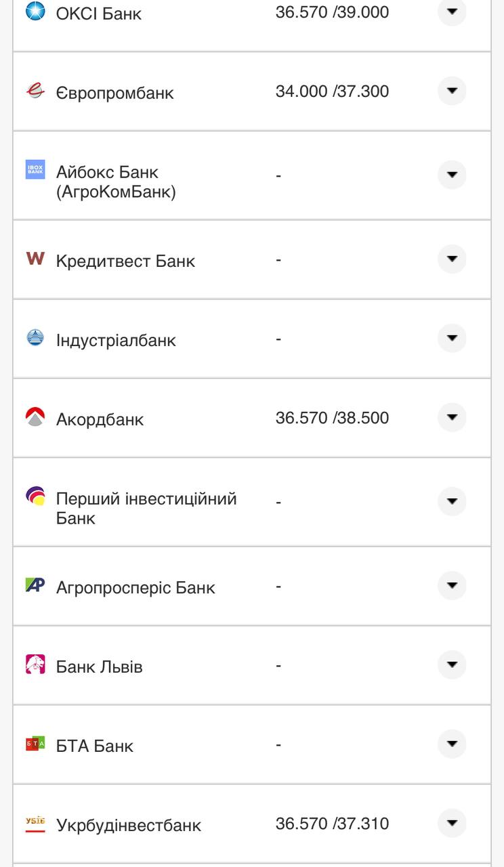Click the Кредитвест Банк W icon

click(35, 258)
